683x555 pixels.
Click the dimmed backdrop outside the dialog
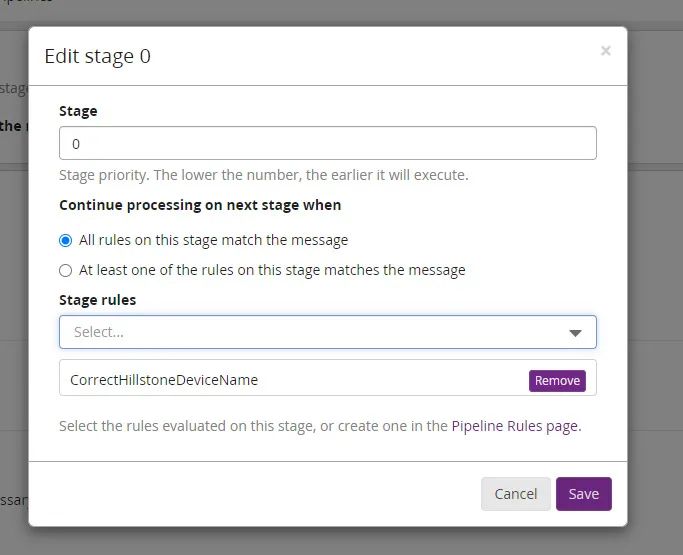tap(655, 300)
